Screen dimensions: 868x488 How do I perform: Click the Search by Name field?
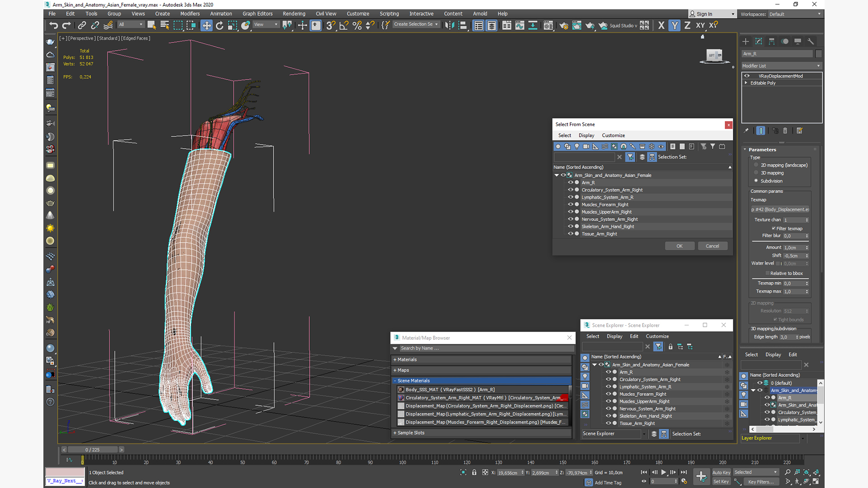point(486,348)
